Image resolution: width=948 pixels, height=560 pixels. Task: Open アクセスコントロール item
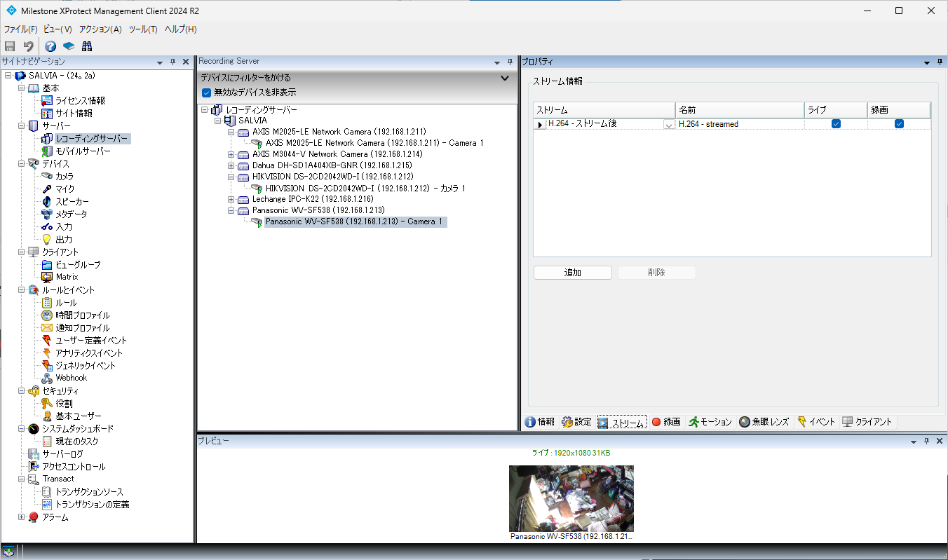click(x=74, y=467)
